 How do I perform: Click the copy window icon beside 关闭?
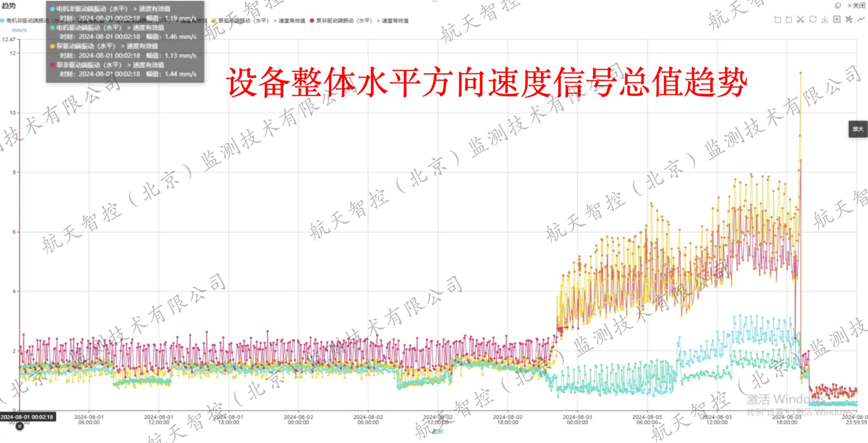pyautogui.click(x=838, y=6)
